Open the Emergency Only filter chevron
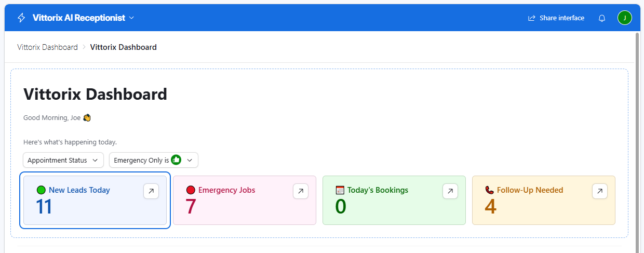This screenshot has width=644, height=253. click(190, 160)
